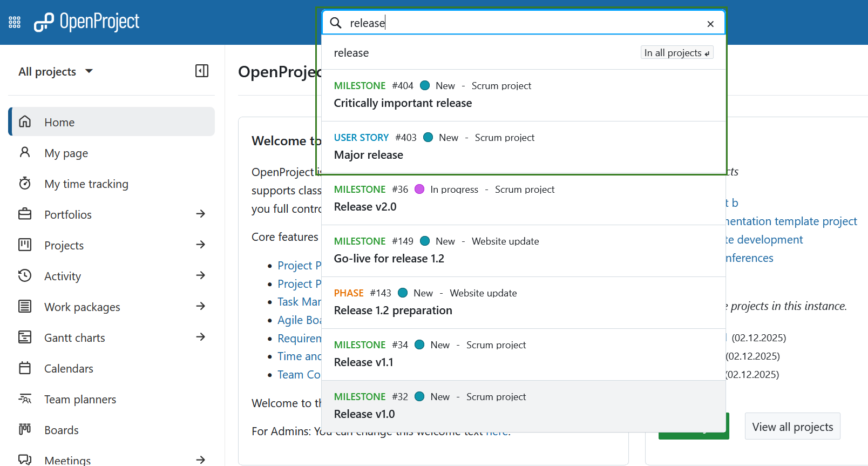Viewport: 868px width, 466px height.
Task: Open result 'Release v1.0' milestone
Action: coord(524,406)
